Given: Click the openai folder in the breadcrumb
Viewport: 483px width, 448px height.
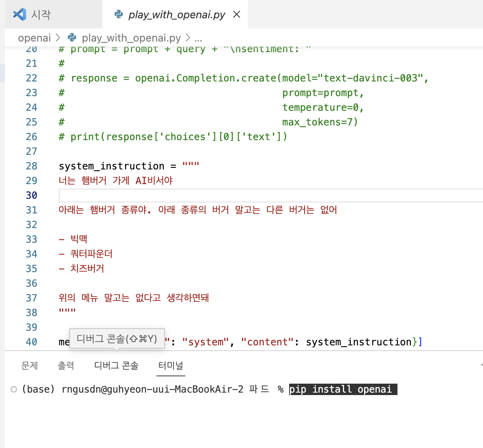Looking at the screenshot, I should coord(34,37).
